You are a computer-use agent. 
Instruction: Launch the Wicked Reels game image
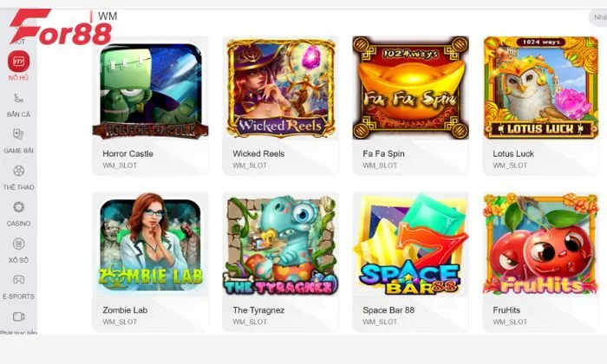(281, 88)
